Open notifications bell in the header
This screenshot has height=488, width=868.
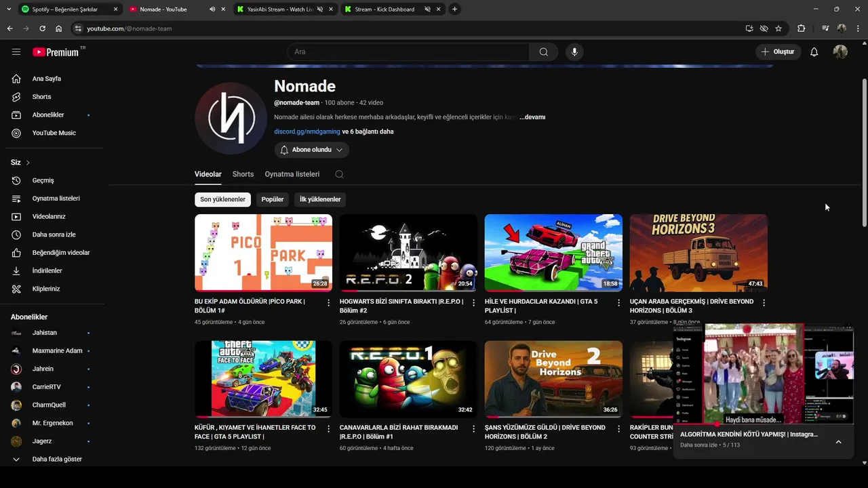[x=814, y=52]
